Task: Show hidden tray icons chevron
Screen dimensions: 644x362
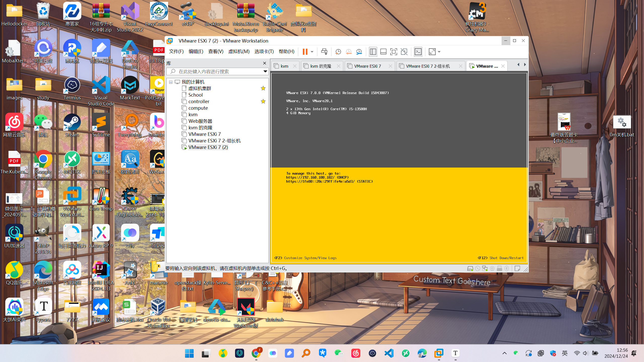Action: point(504,353)
